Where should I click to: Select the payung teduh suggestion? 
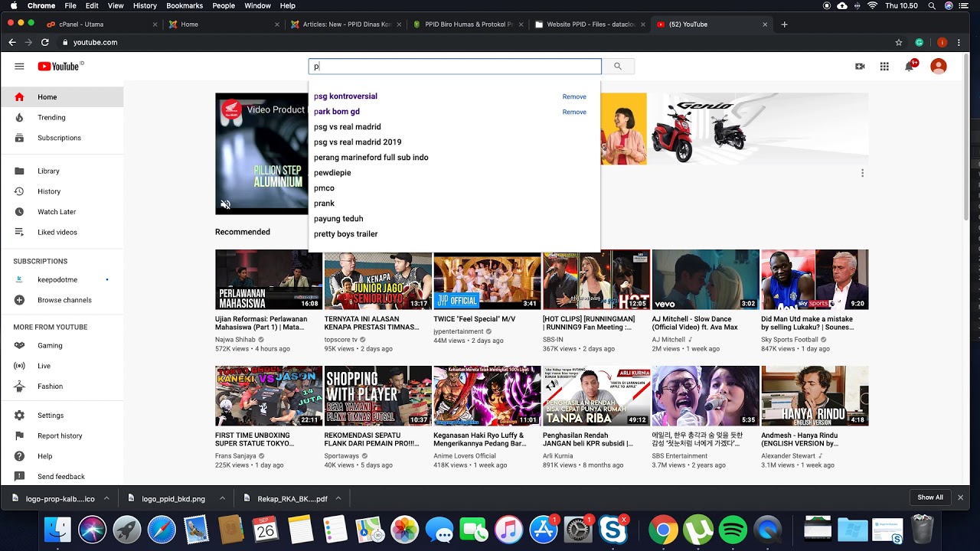[454, 219]
